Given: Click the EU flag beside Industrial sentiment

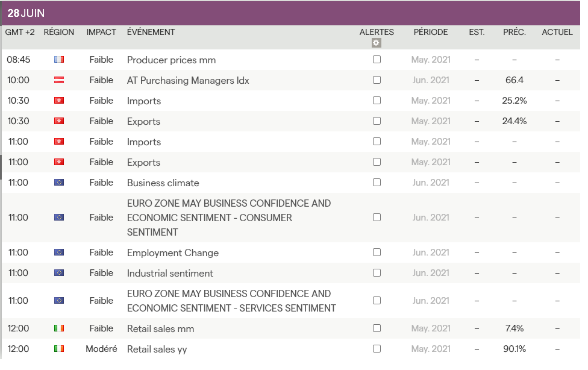Looking at the screenshot, I should click(59, 273).
